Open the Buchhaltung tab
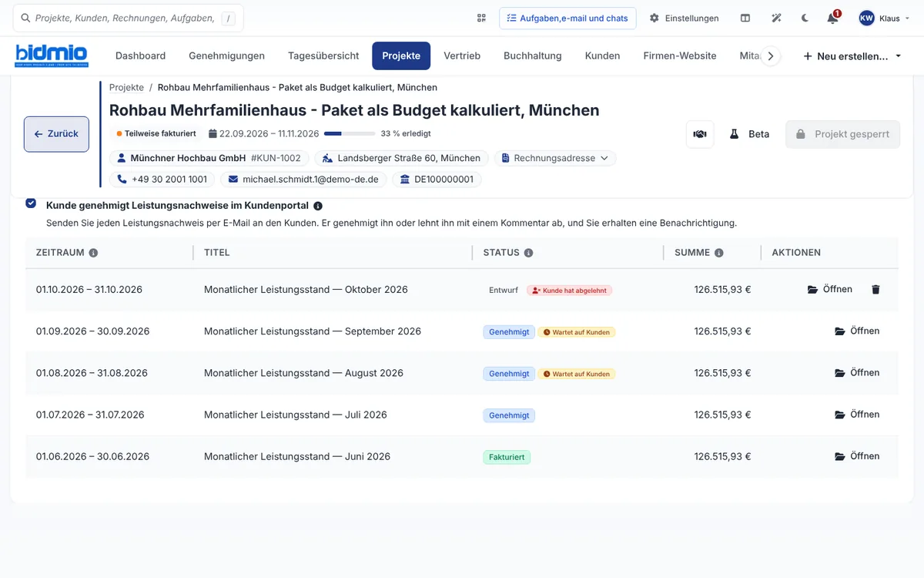The height and width of the screenshot is (578, 924). tap(533, 55)
